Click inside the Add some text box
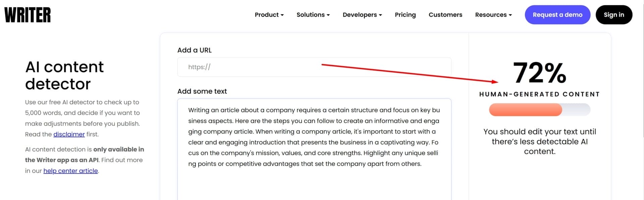Viewport: 644px width, 200px height. tap(314, 182)
